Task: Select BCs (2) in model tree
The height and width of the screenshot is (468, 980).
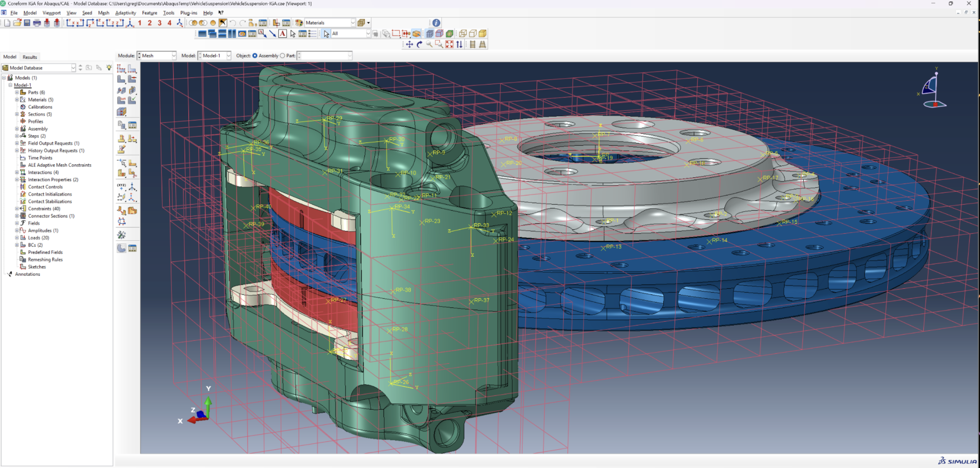Action: [x=35, y=245]
